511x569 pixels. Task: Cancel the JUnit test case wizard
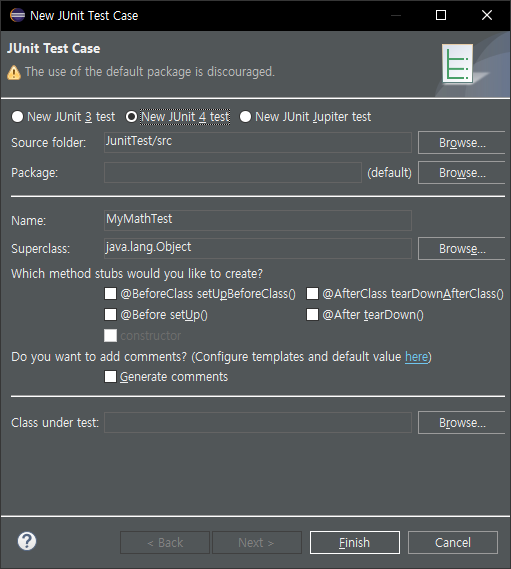tap(453, 543)
